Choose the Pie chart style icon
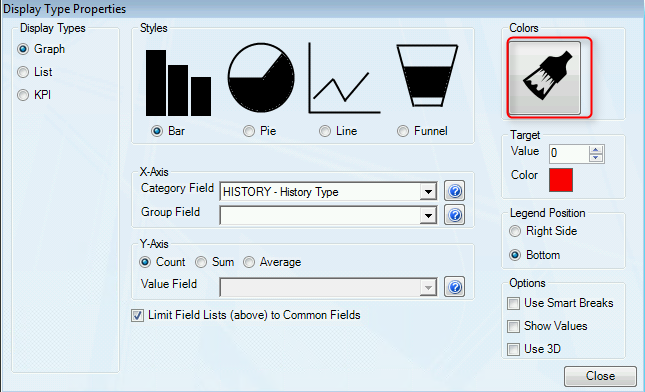 coord(261,78)
